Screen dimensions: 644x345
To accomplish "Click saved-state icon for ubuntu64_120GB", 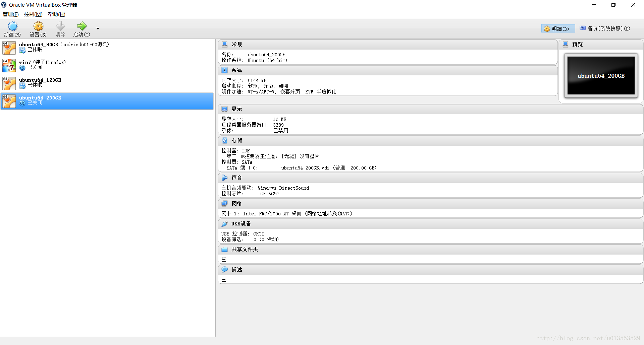I will tap(22, 86).
